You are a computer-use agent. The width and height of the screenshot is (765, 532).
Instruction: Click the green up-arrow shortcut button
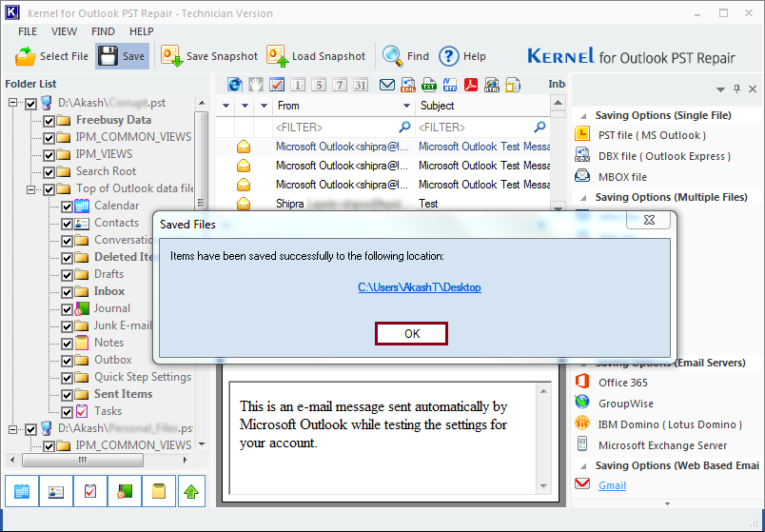click(x=191, y=491)
